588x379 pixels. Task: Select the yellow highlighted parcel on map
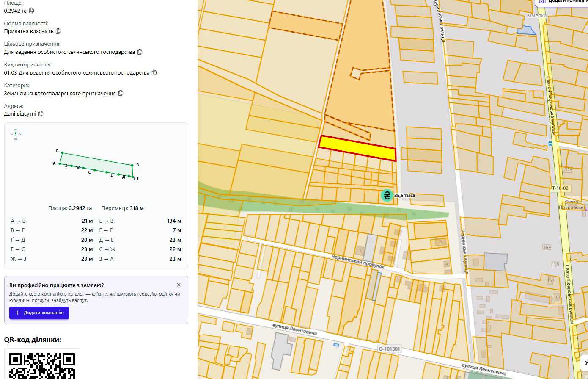(x=357, y=148)
